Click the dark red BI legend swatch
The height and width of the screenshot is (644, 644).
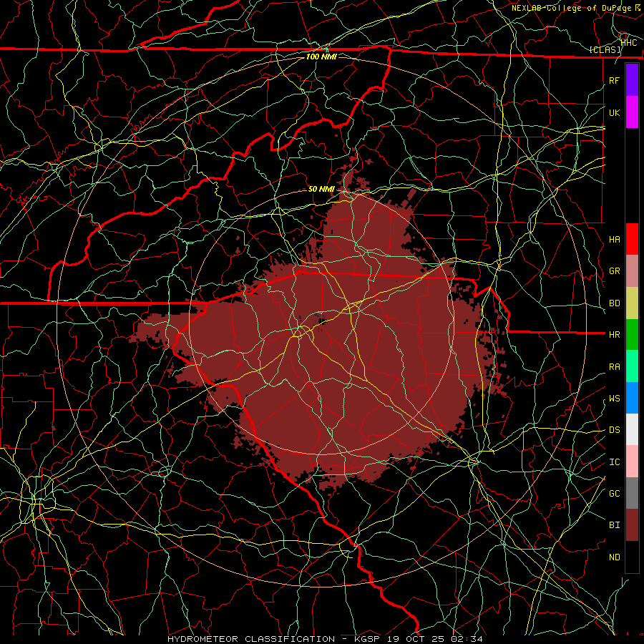click(x=632, y=525)
